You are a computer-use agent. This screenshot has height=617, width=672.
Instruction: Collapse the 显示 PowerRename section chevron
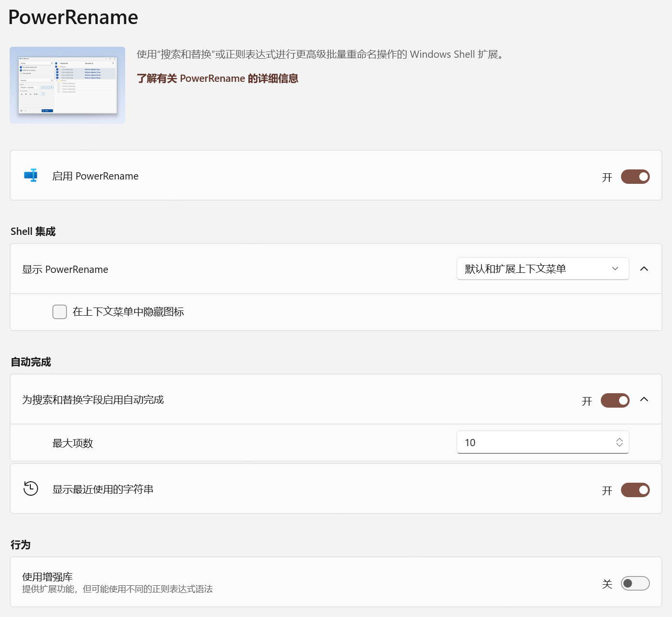click(644, 269)
